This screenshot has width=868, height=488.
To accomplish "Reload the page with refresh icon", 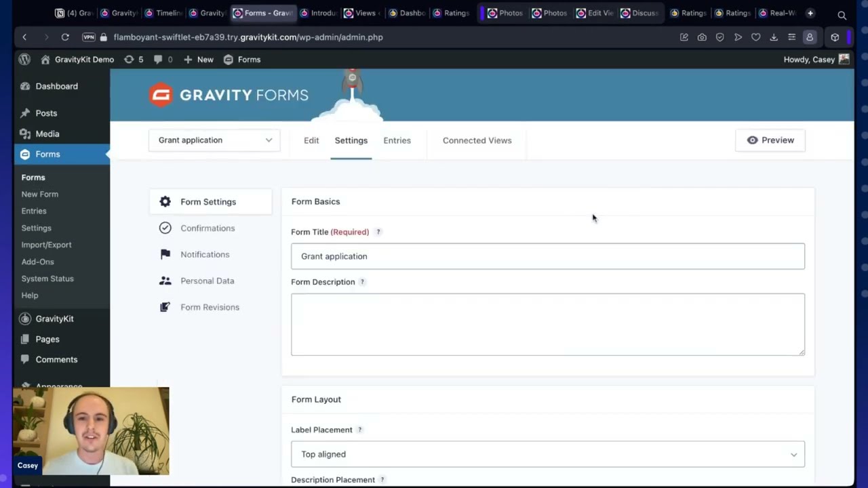I will [x=65, y=37].
